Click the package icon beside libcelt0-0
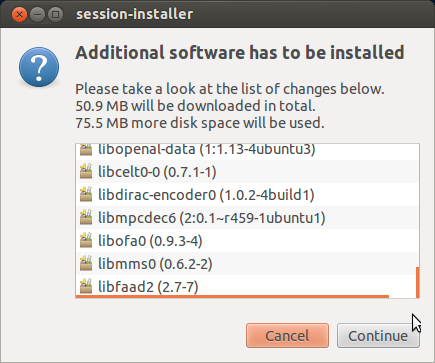This screenshot has width=435, height=363. [x=86, y=172]
